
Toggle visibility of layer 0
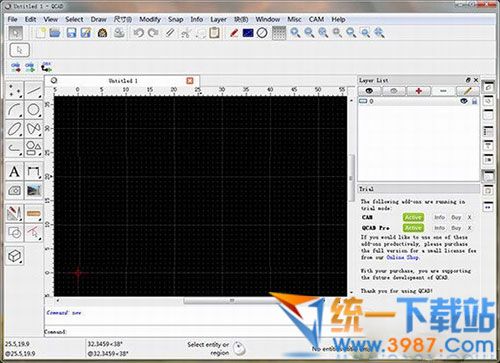pyautogui.click(x=464, y=101)
